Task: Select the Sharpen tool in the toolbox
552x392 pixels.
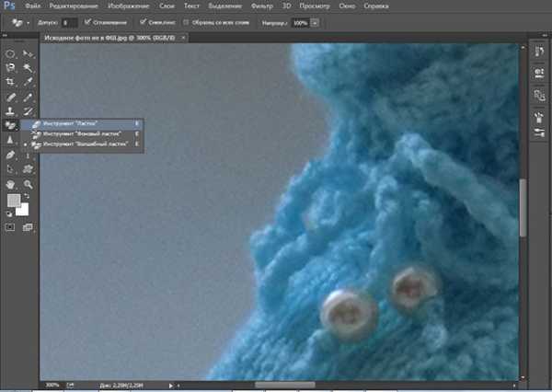Action: click(10, 140)
